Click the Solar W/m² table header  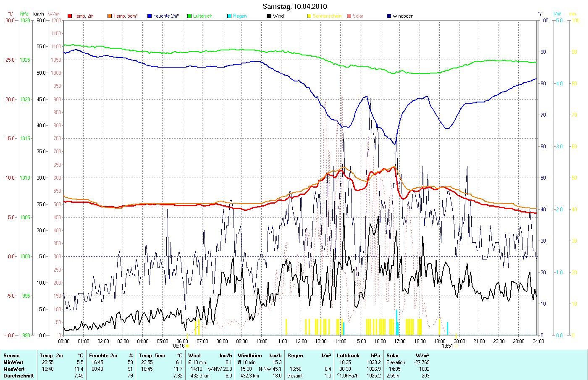407,356
